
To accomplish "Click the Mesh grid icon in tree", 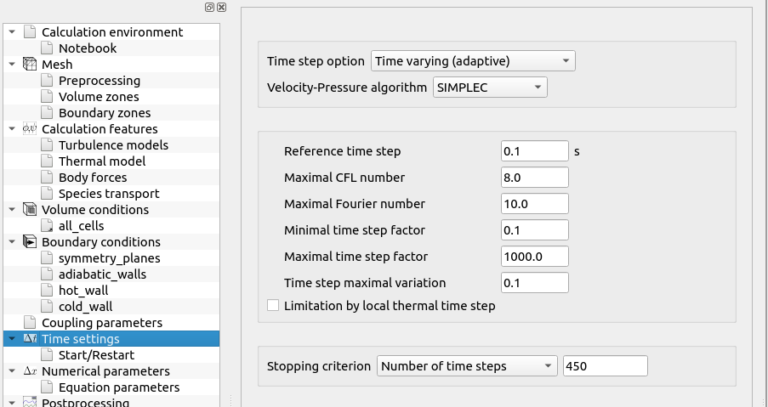I will point(29,65).
